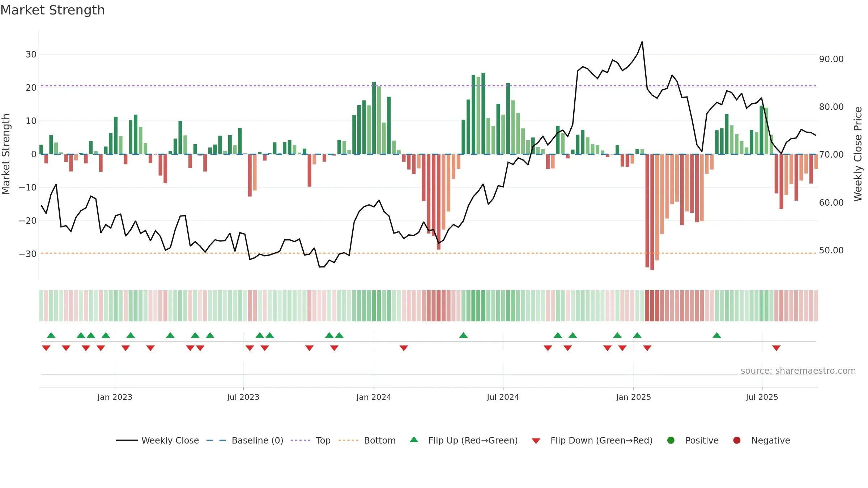
Task: Click the tallest green bar above 20
Action: [483, 114]
